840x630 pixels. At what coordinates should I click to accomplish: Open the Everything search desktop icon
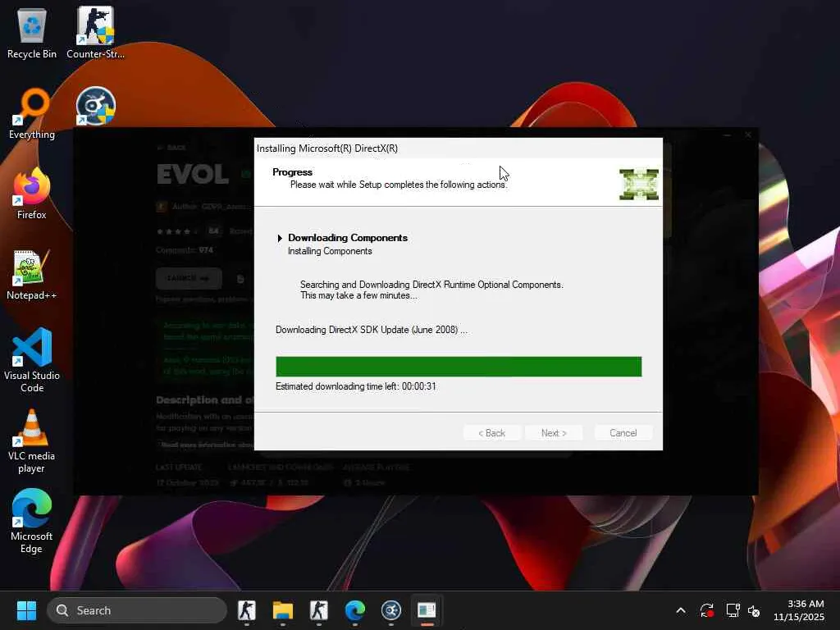32,113
